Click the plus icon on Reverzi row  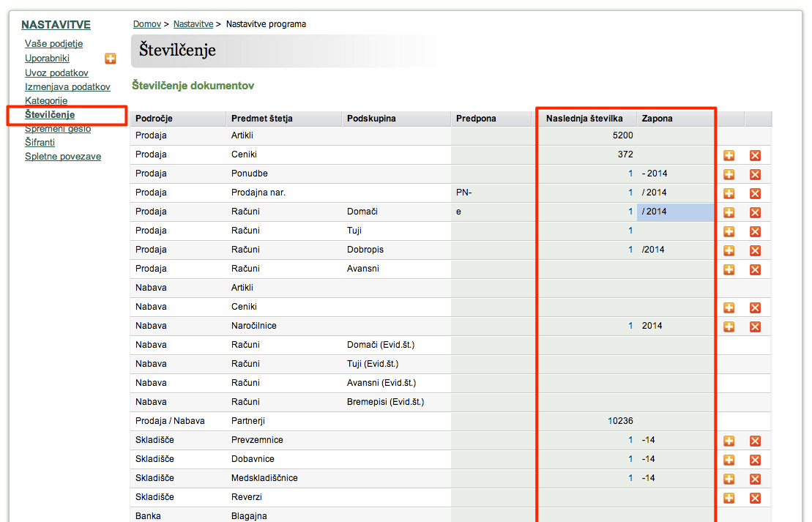click(729, 498)
